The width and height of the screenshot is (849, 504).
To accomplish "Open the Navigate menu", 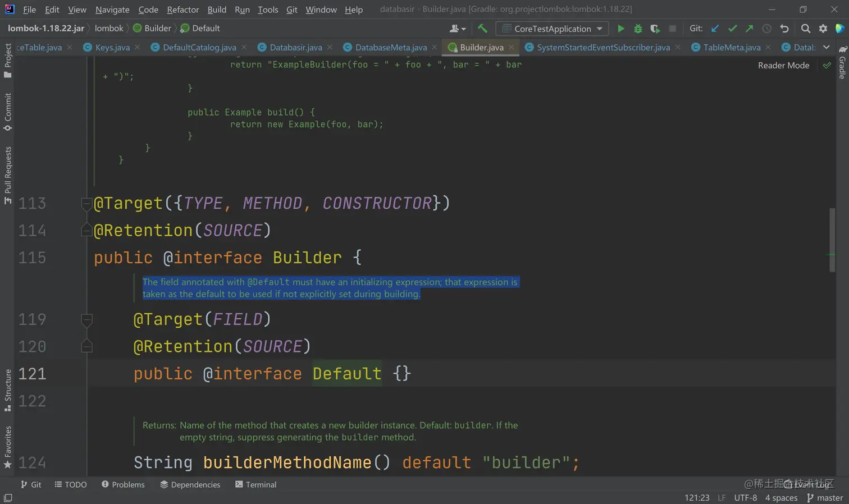I will 112,10.
